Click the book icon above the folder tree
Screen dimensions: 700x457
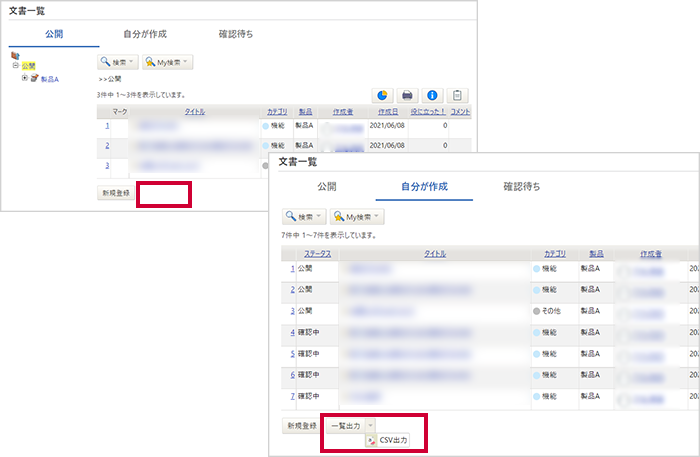[15, 56]
